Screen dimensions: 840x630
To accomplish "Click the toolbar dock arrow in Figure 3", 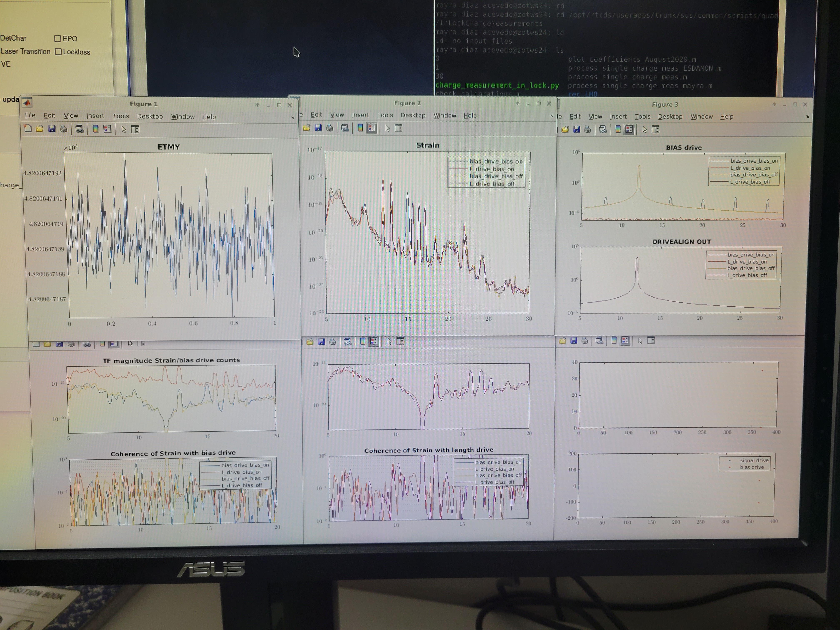I will pos(807,117).
